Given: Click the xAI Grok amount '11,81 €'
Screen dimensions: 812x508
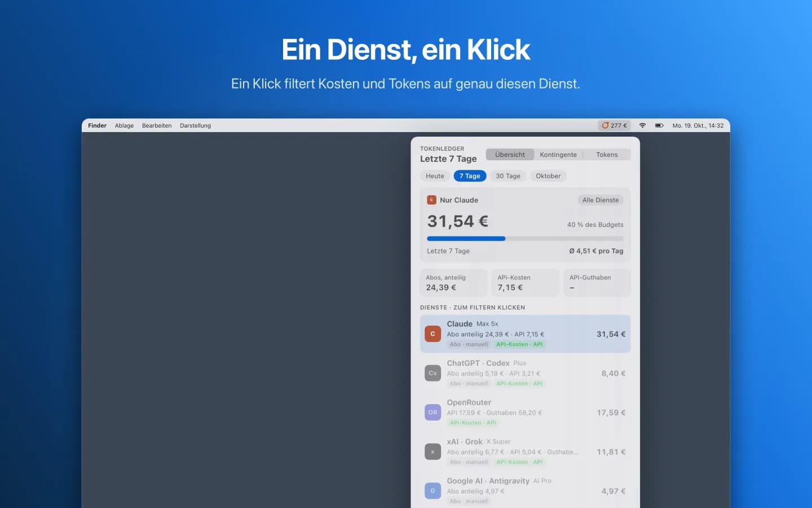Looking at the screenshot, I should [611, 452].
